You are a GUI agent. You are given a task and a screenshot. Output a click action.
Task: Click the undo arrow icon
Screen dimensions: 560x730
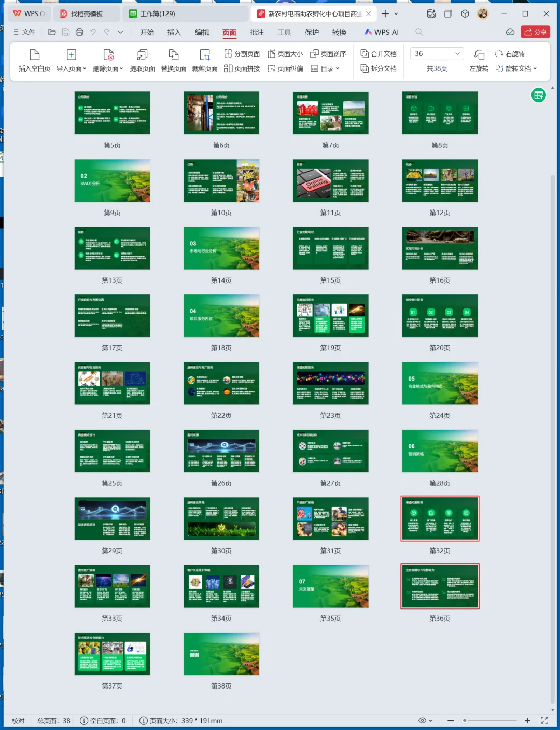click(x=93, y=32)
